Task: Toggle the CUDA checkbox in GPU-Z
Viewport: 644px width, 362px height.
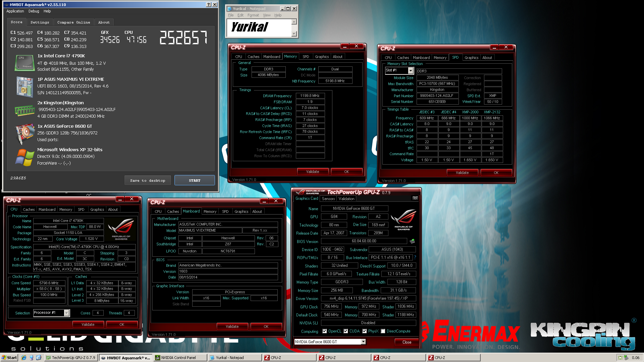Action: (x=346, y=331)
